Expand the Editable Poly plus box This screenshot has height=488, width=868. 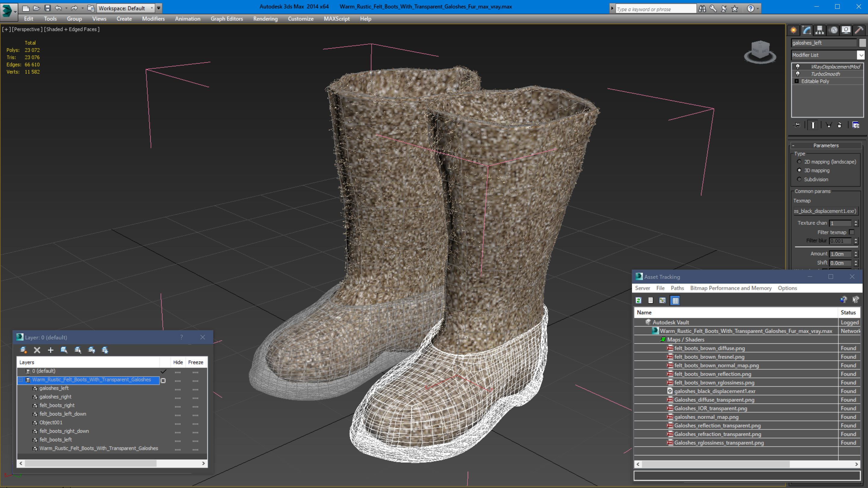(x=797, y=81)
